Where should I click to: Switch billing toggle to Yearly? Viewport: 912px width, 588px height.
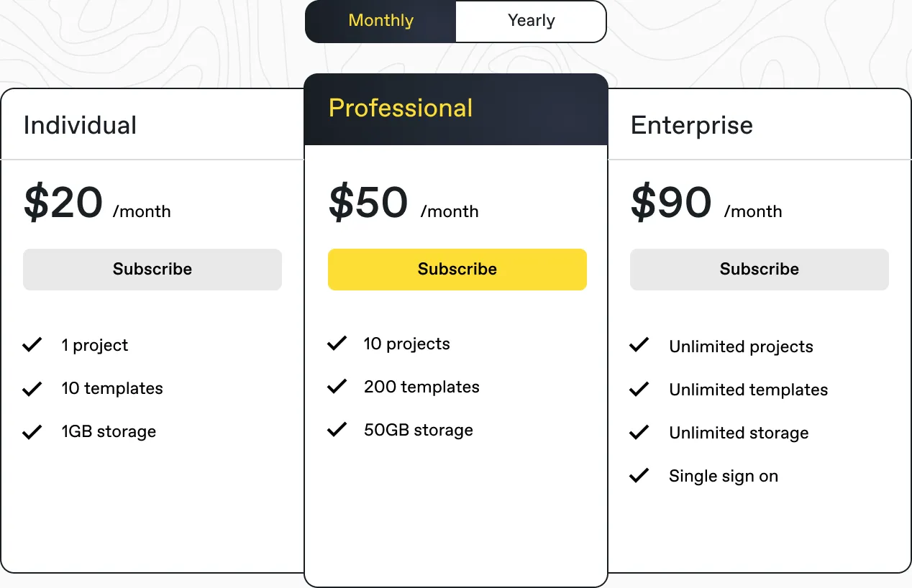tap(531, 21)
